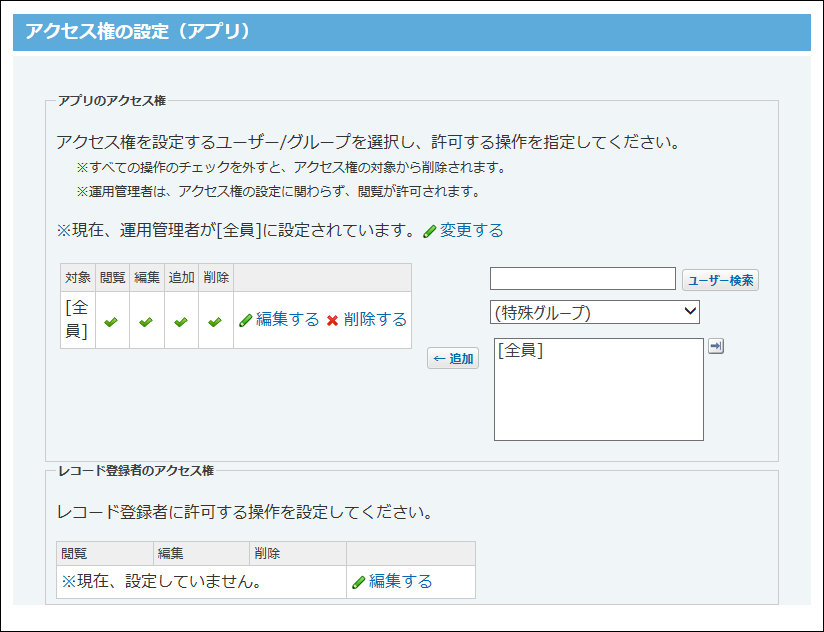Click 編集する link in レコード登録者 table

[x=400, y=581]
